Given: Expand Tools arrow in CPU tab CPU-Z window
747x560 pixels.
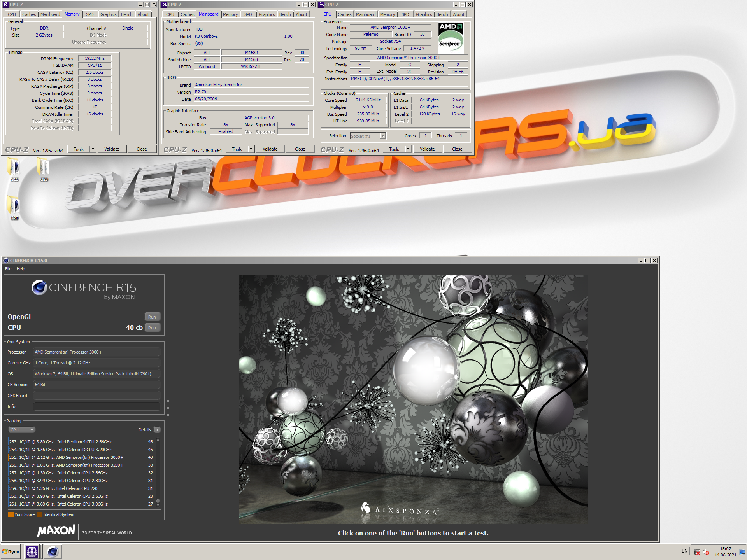Looking at the screenshot, I should coord(408,149).
